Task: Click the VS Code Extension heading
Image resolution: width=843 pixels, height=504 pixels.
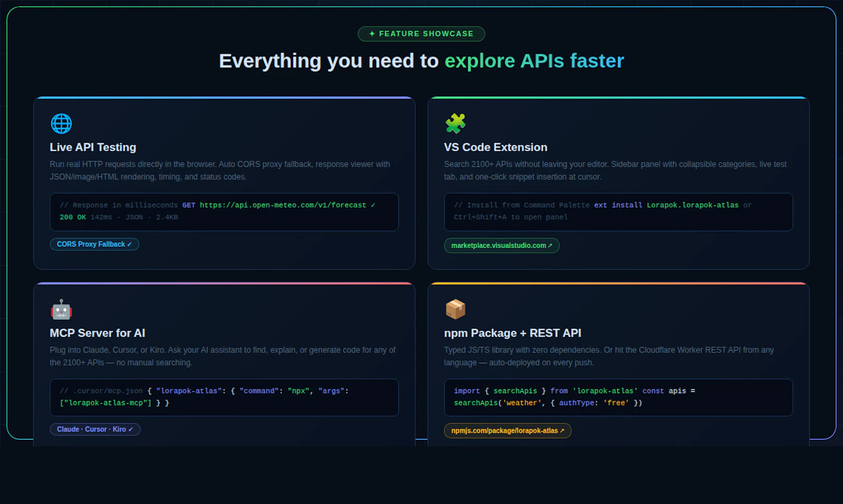Action: (496, 147)
